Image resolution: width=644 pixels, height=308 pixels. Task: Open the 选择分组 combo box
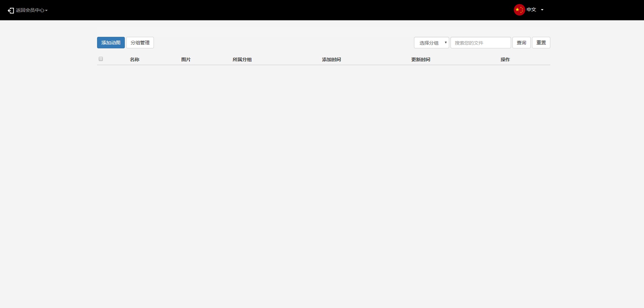[429, 43]
